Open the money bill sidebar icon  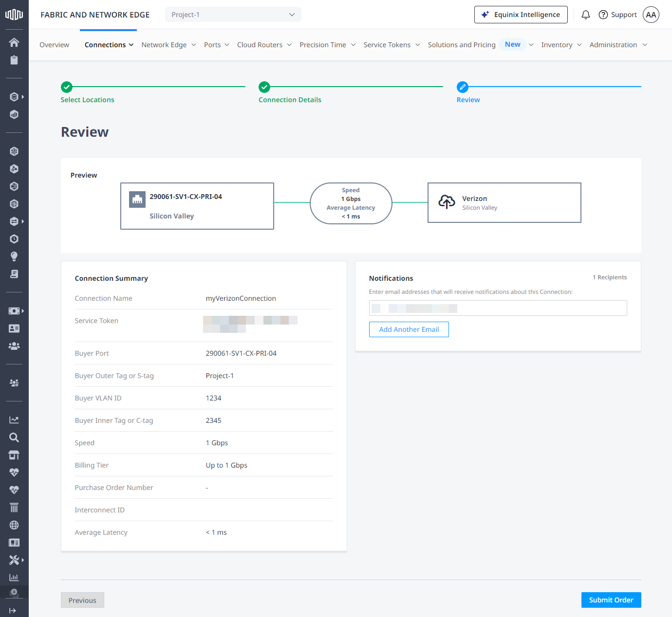(x=14, y=311)
